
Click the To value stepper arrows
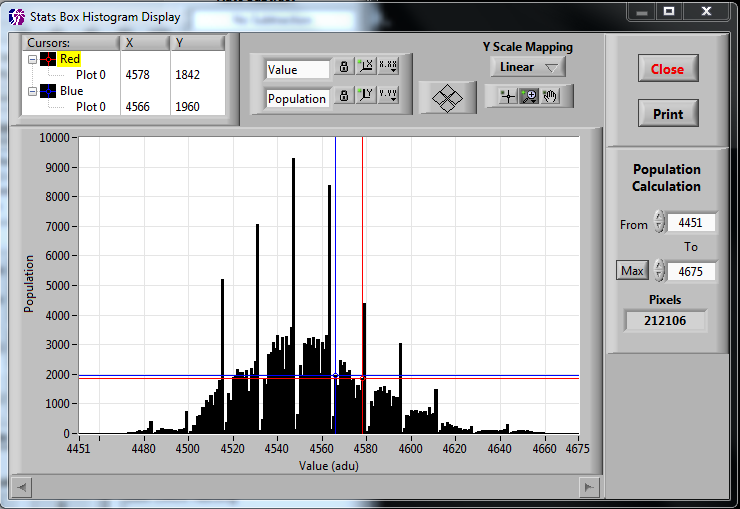(659, 271)
